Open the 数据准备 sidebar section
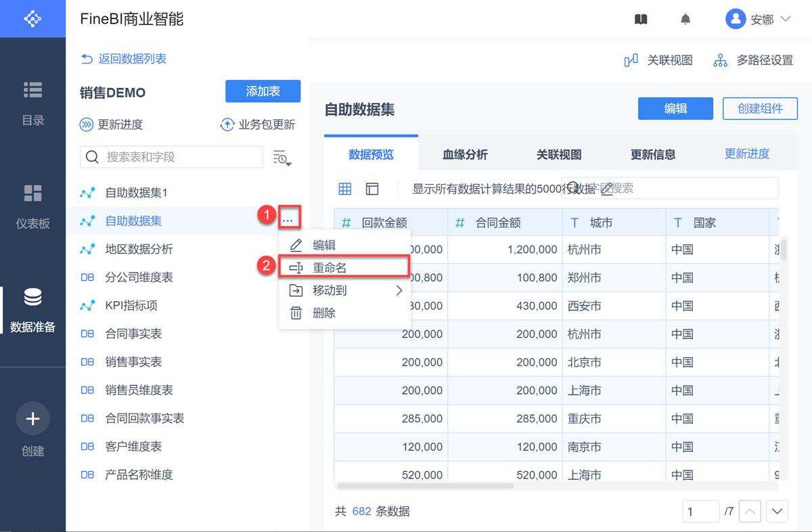The height and width of the screenshot is (532, 812). tap(32, 310)
